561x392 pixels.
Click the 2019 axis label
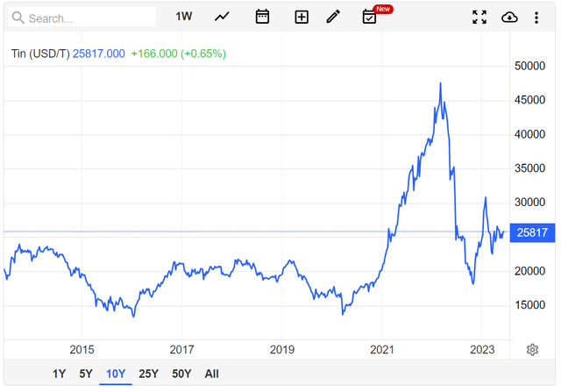coord(282,349)
